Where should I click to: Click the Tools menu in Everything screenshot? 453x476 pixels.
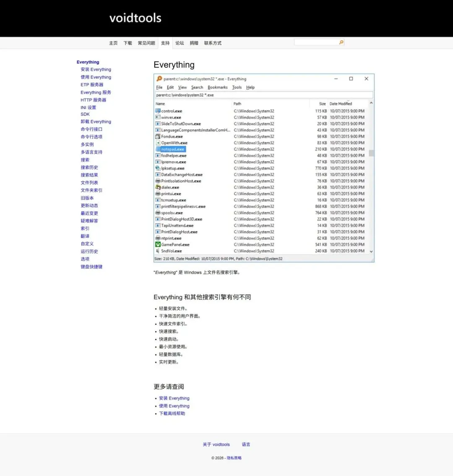point(237,87)
